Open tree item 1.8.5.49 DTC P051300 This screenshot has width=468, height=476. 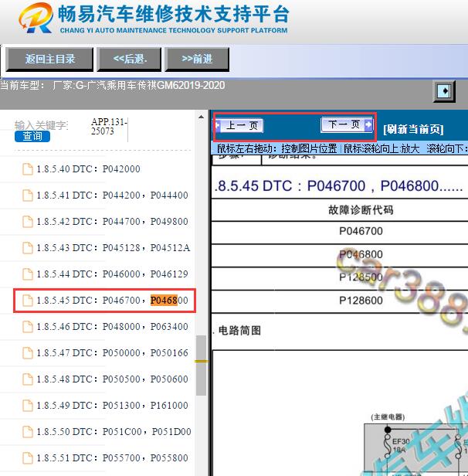coord(112,406)
